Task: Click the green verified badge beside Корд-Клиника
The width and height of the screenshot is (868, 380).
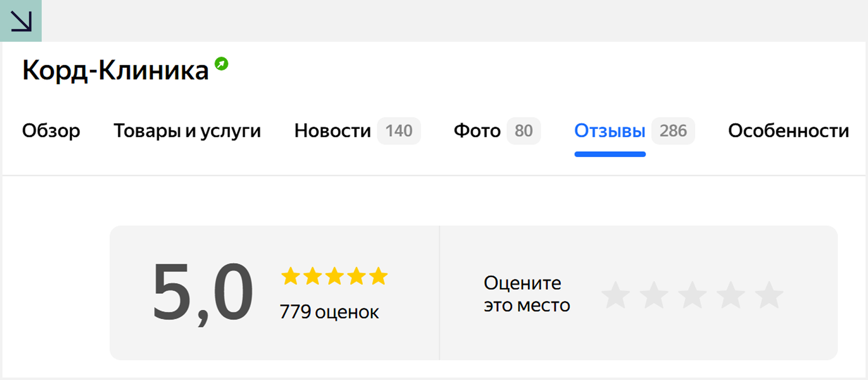Action: [222, 64]
